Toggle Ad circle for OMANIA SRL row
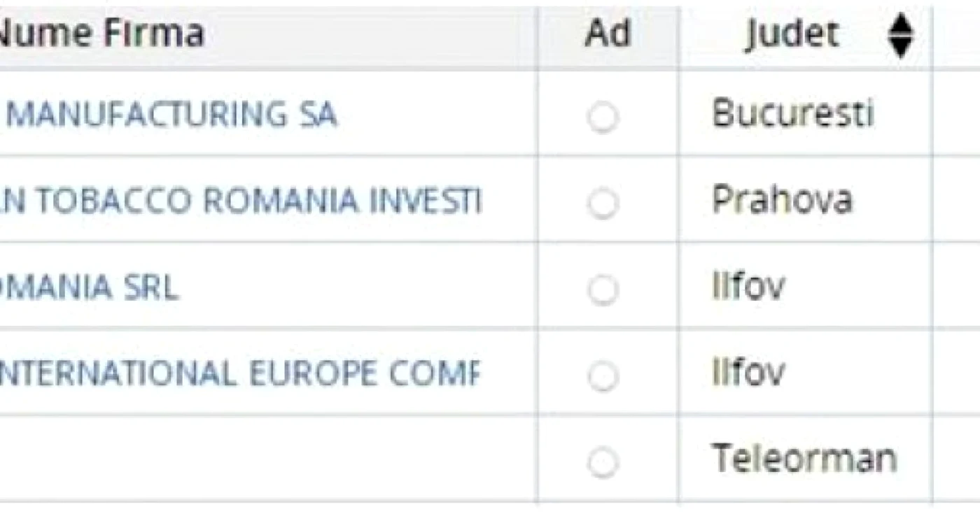This screenshot has width=980, height=514. [x=603, y=290]
